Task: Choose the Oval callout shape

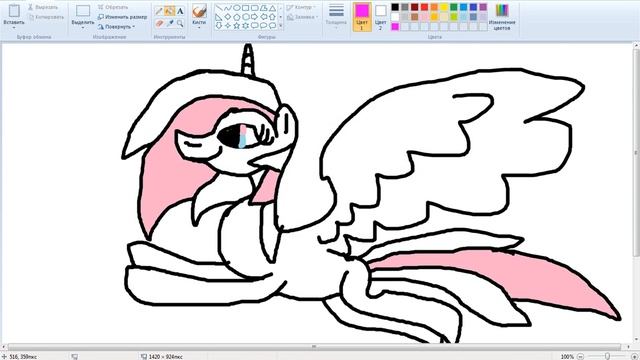Action: (264, 26)
